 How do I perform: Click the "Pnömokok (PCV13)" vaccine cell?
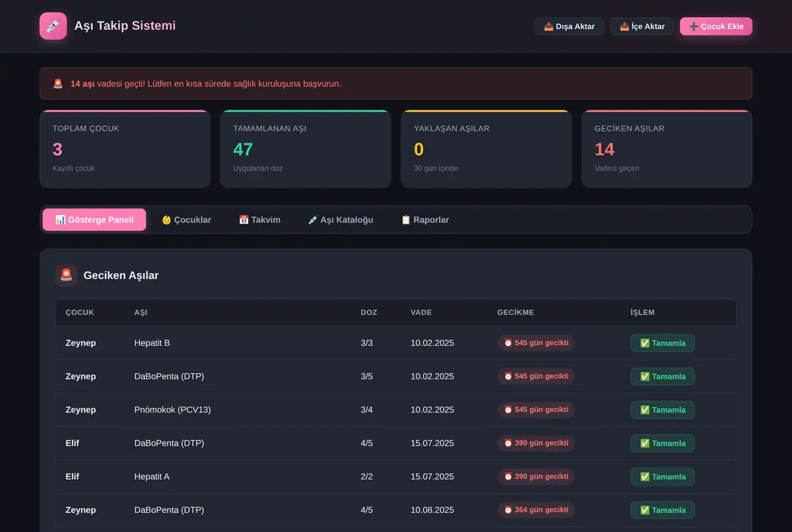[172, 410]
